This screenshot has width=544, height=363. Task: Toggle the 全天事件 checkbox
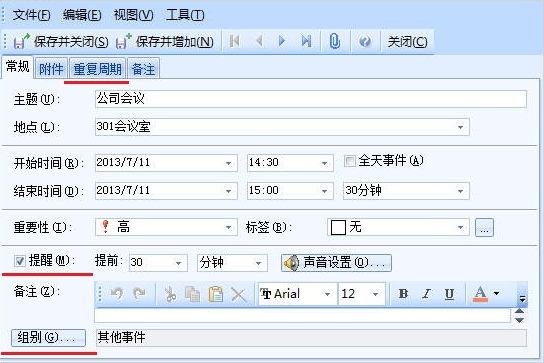click(349, 161)
